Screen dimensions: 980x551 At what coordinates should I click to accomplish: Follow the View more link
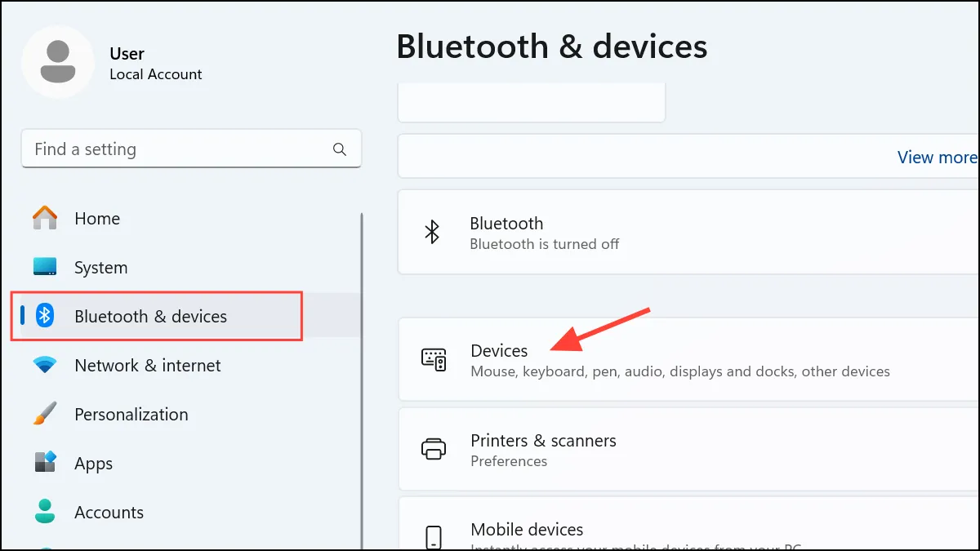(x=937, y=158)
